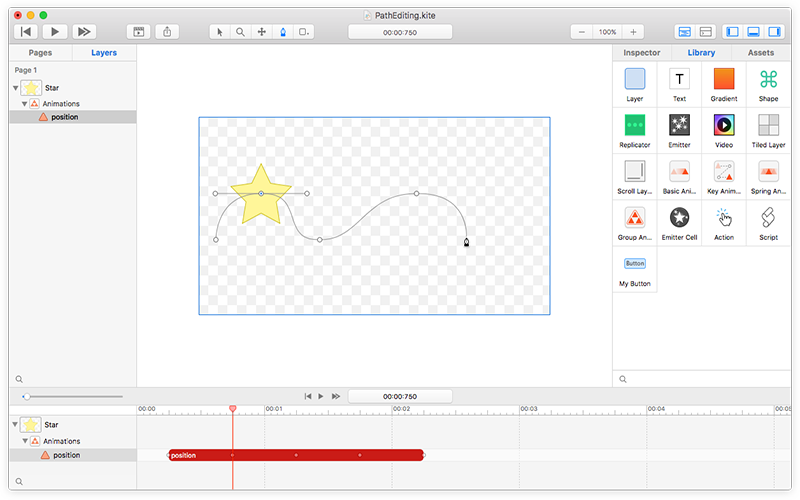Collapse Star row in timeline
Screen dimensions: 800x500
(15, 424)
